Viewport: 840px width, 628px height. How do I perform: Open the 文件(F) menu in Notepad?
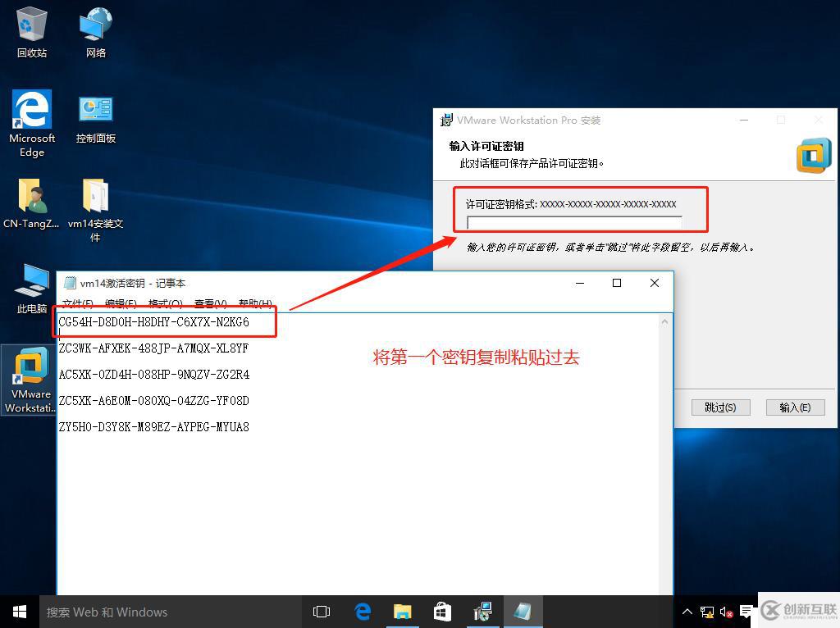point(78,304)
